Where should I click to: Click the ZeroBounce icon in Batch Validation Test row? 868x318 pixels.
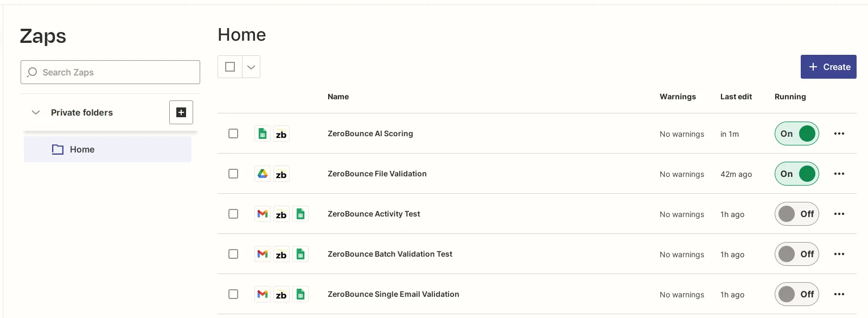coord(281,254)
